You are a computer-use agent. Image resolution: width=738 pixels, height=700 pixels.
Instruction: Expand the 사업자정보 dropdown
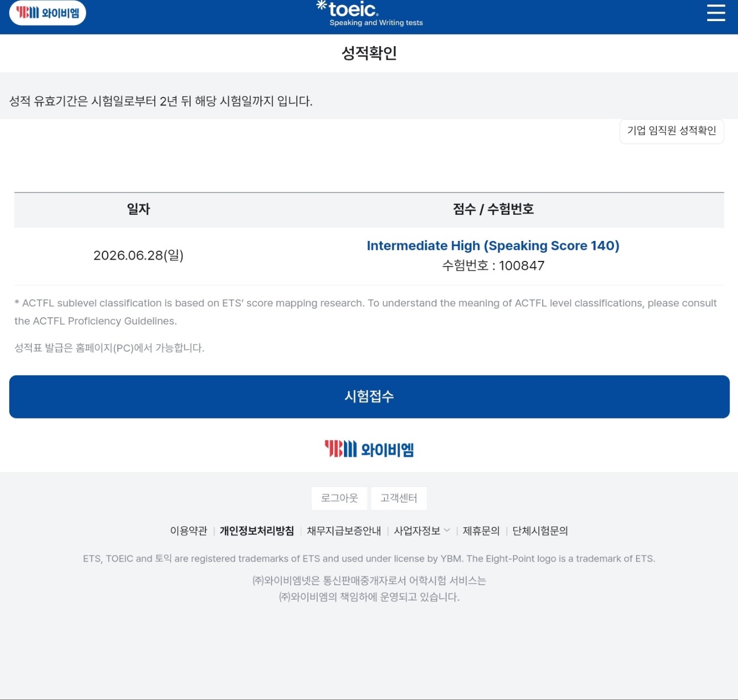(x=422, y=531)
